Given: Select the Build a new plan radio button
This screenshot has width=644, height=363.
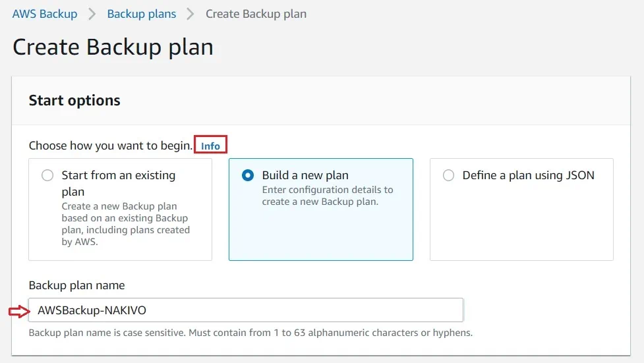Looking at the screenshot, I should pos(248,176).
